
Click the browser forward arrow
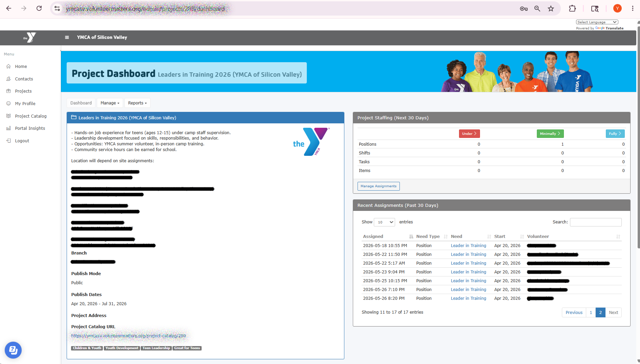point(24,8)
